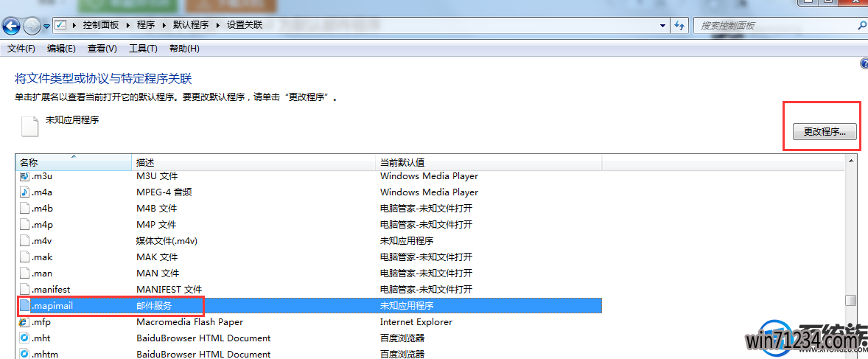Select 控制面板 in the breadcrumb
The height and width of the screenshot is (359, 868).
tap(100, 25)
